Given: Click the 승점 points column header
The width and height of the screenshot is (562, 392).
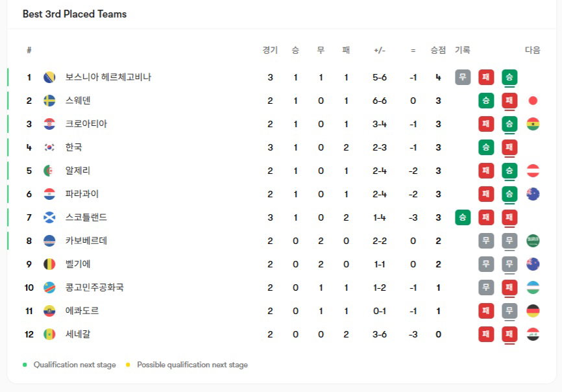Looking at the screenshot, I should click(438, 50).
